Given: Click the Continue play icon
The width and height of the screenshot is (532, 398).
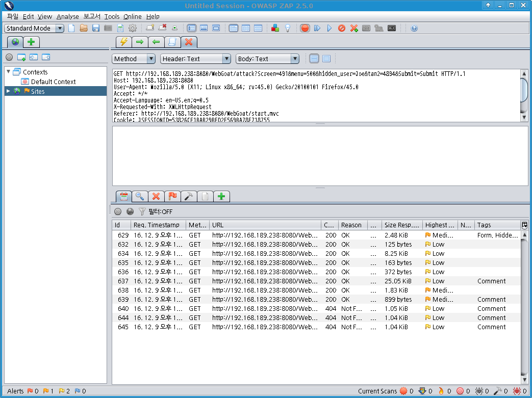Looking at the screenshot, I should pyautogui.click(x=329, y=28).
